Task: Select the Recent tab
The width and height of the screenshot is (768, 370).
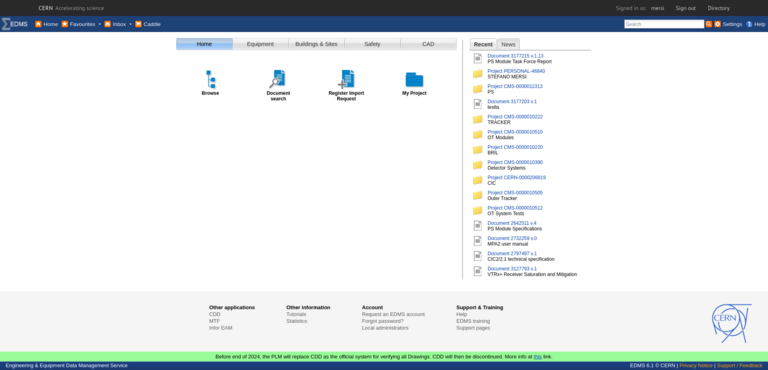Action: (x=483, y=44)
